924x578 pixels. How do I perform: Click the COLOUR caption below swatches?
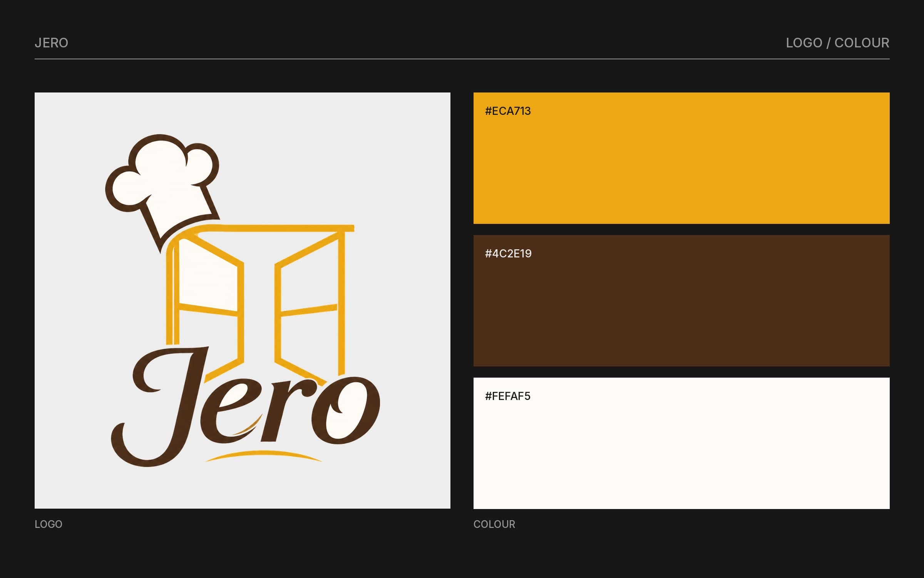tap(494, 524)
